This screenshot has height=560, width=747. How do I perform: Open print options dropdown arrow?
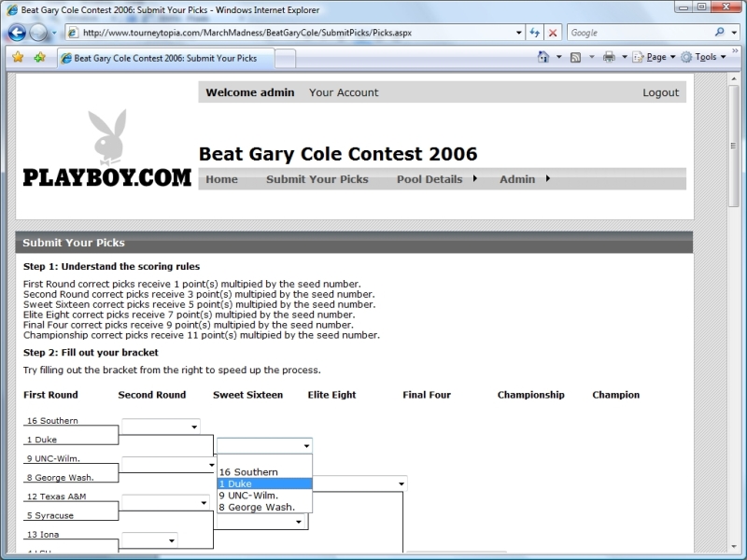pyautogui.click(x=625, y=57)
